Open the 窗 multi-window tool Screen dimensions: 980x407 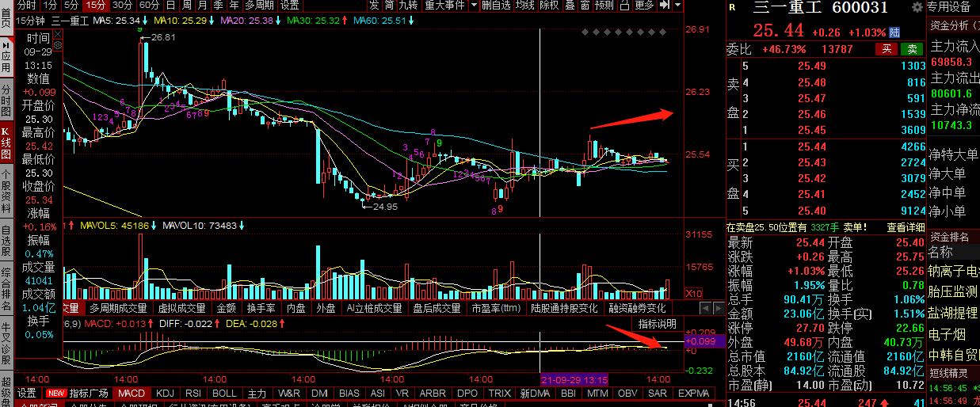tap(584, 6)
